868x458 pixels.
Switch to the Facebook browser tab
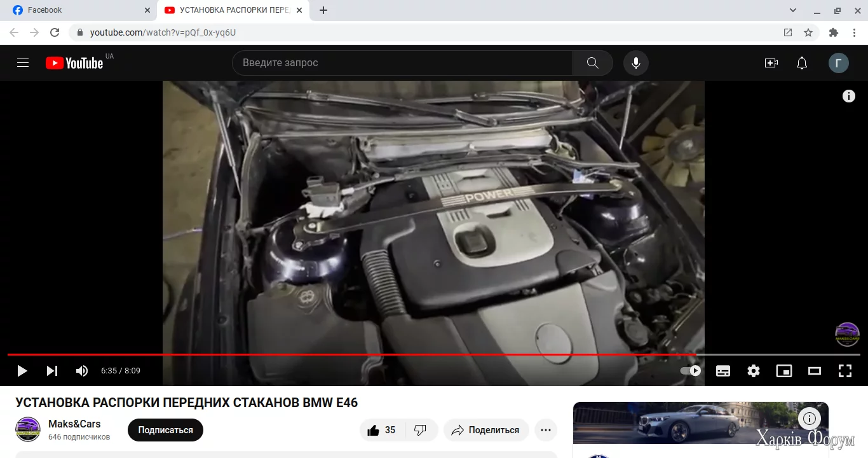78,10
